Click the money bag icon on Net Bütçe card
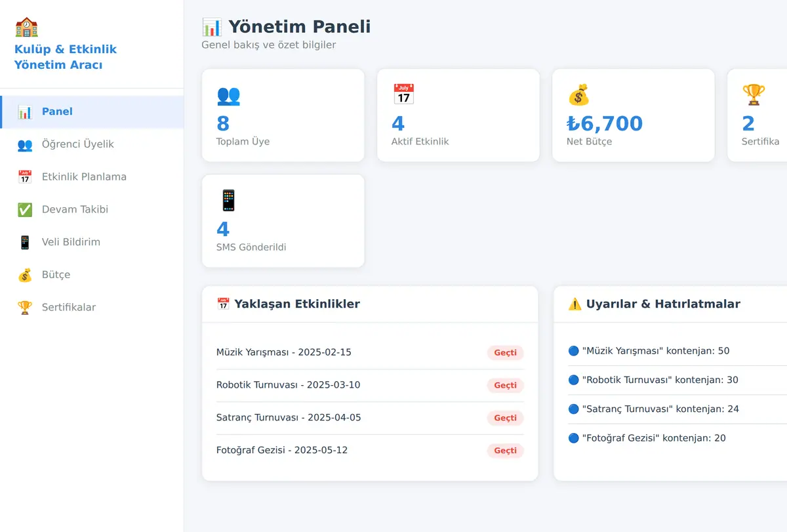This screenshot has width=787, height=532. coord(578,95)
